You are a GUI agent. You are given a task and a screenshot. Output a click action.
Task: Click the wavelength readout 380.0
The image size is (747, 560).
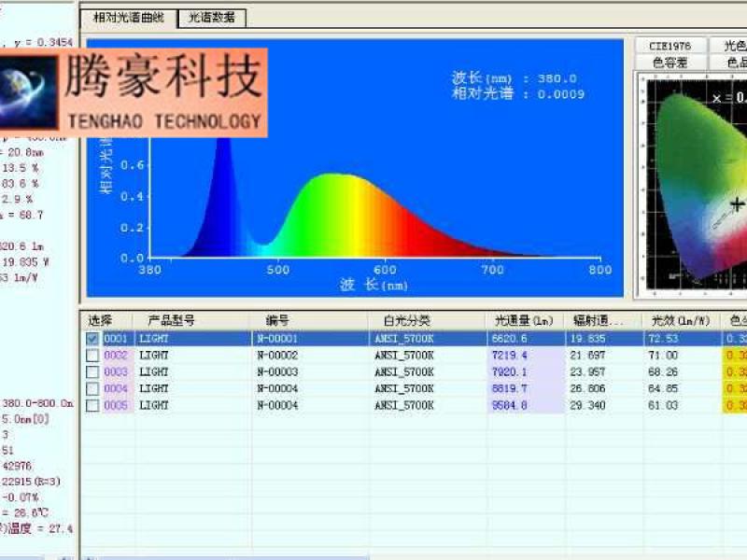coord(557,78)
